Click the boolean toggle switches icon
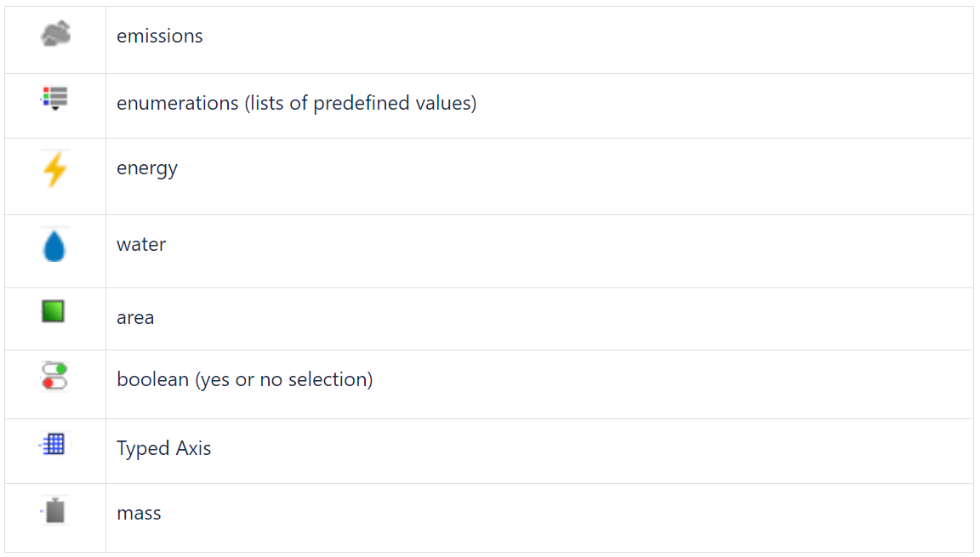This screenshot has height=557, width=980. pos(54,376)
